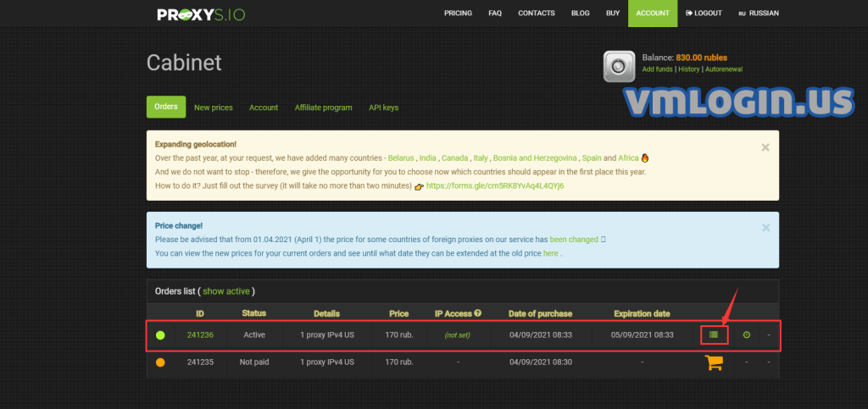Click the Price column header
This screenshot has width=868, height=409.
coord(398,314)
